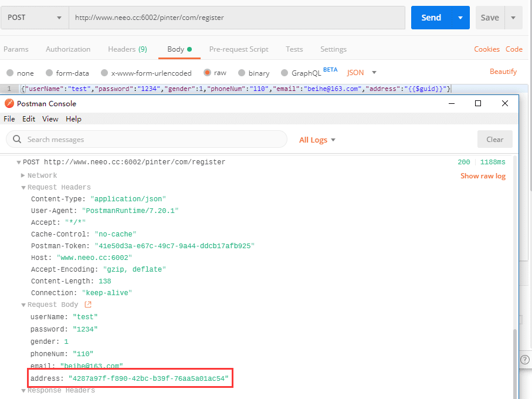Click the gender 1 body row
This screenshot has width=532, height=399.
tap(49, 341)
